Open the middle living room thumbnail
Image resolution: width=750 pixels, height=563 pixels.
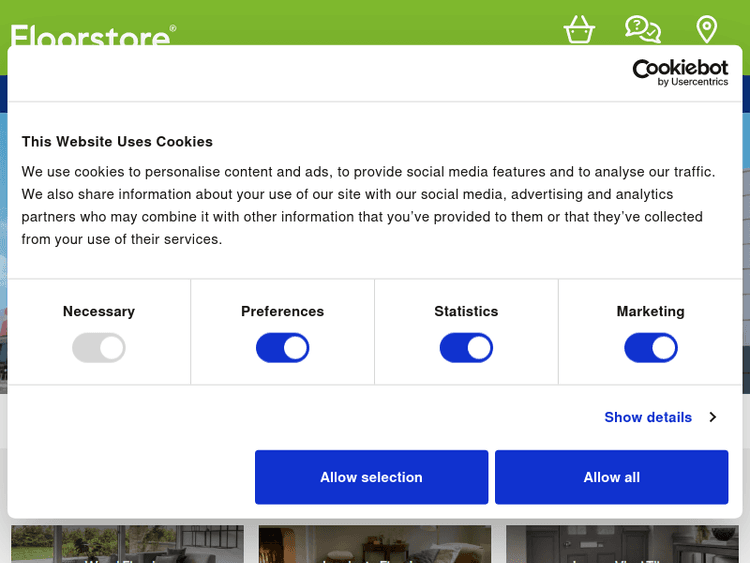pyautogui.click(x=374, y=543)
